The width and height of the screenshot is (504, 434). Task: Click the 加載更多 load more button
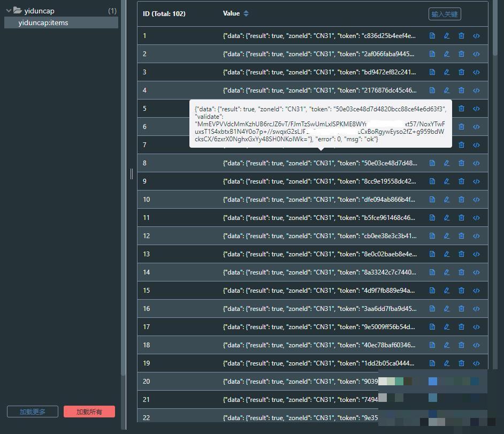click(32, 412)
